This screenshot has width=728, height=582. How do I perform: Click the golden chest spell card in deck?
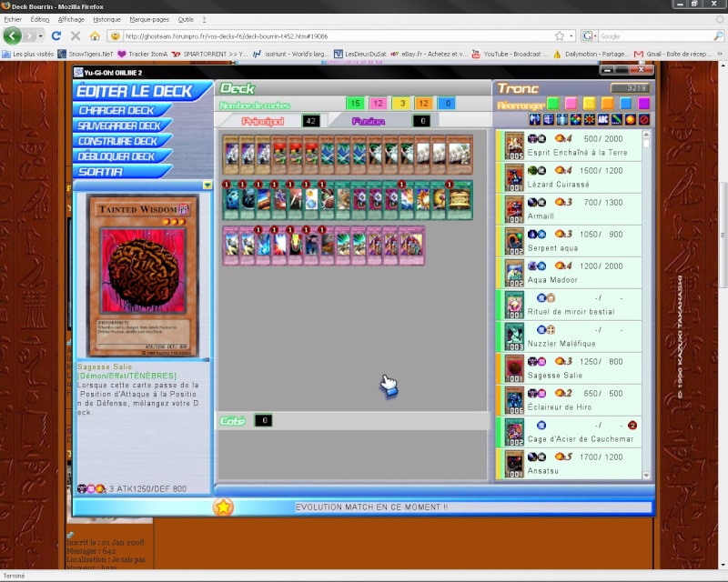(460, 199)
